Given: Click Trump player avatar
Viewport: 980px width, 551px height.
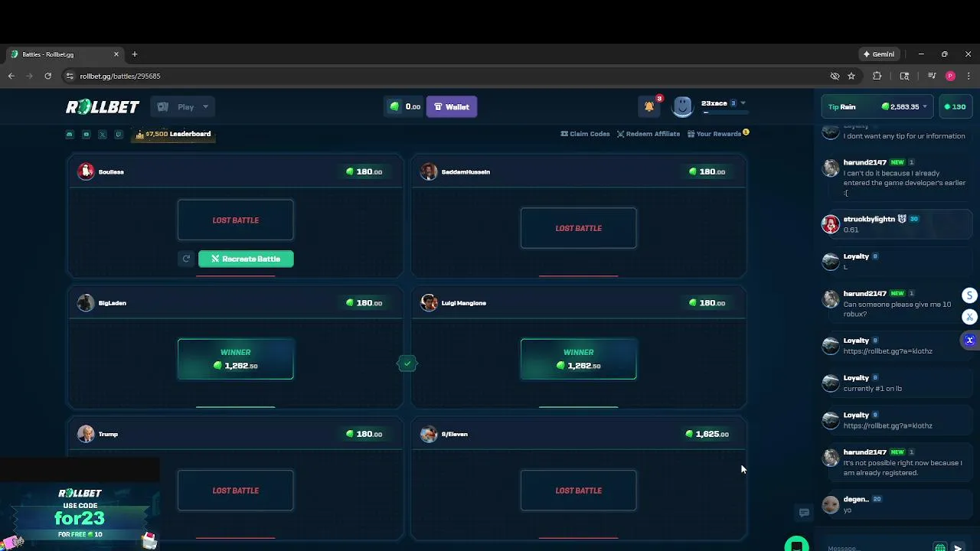Looking at the screenshot, I should coord(86,434).
